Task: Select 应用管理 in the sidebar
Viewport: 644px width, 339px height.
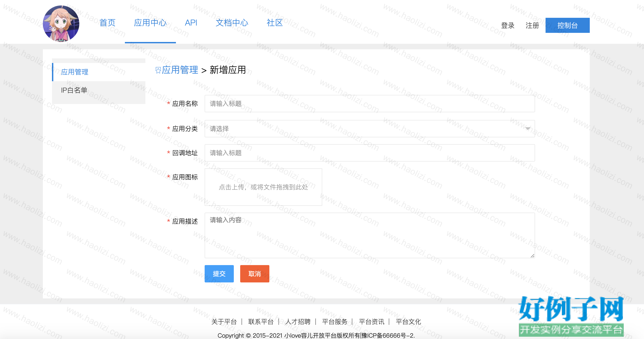Action: point(99,72)
